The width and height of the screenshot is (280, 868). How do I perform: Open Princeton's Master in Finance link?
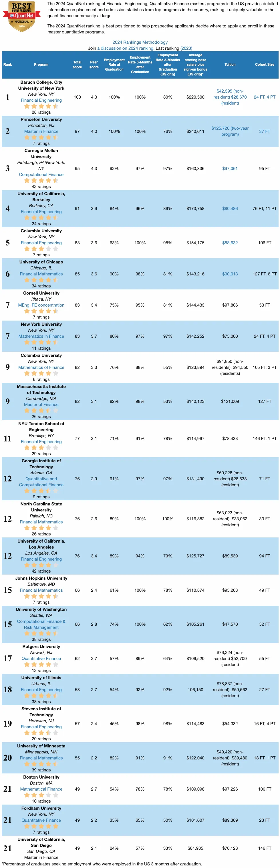pyautogui.click(x=41, y=131)
